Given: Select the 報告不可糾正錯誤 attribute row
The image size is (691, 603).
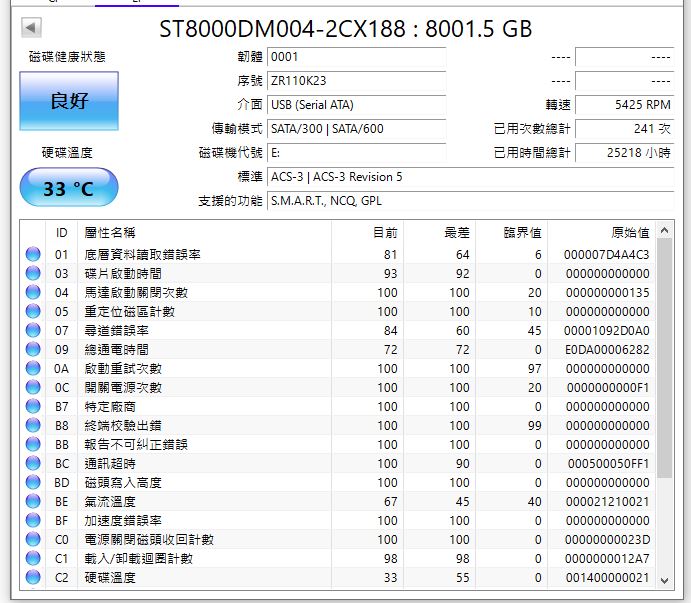Looking at the screenshot, I should pyautogui.click(x=338, y=444).
